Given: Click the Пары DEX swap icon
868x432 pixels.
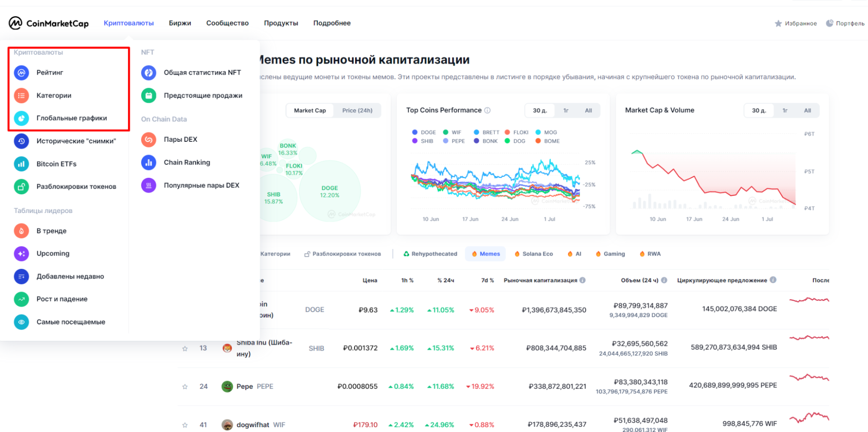Looking at the screenshot, I should pos(149,139).
